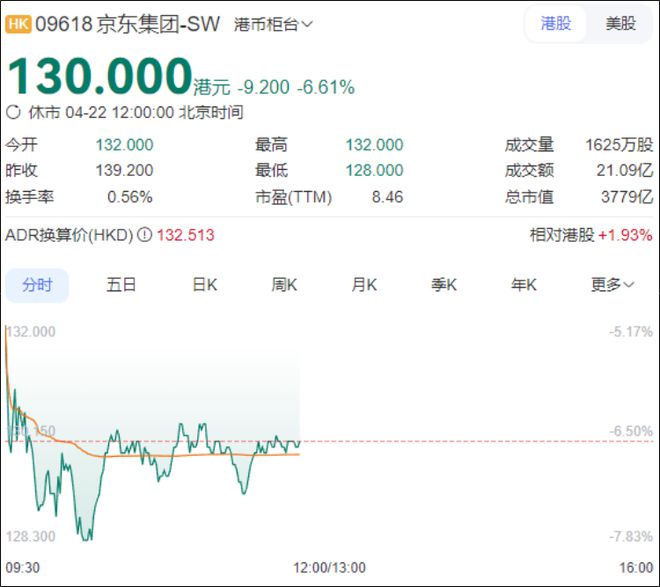Select the 年K chart tab
660x587 pixels.
pyautogui.click(x=524, y=285)
